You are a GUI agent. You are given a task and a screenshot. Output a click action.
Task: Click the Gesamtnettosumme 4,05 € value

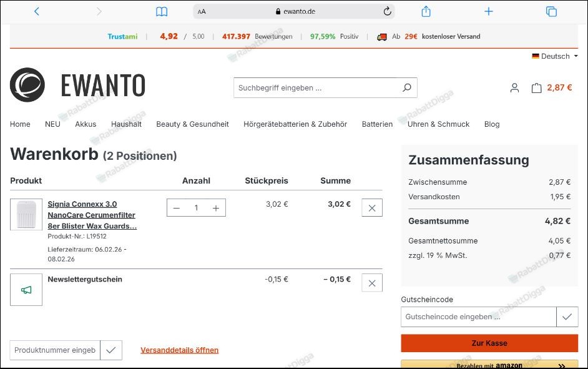click(x=559, y=241)
